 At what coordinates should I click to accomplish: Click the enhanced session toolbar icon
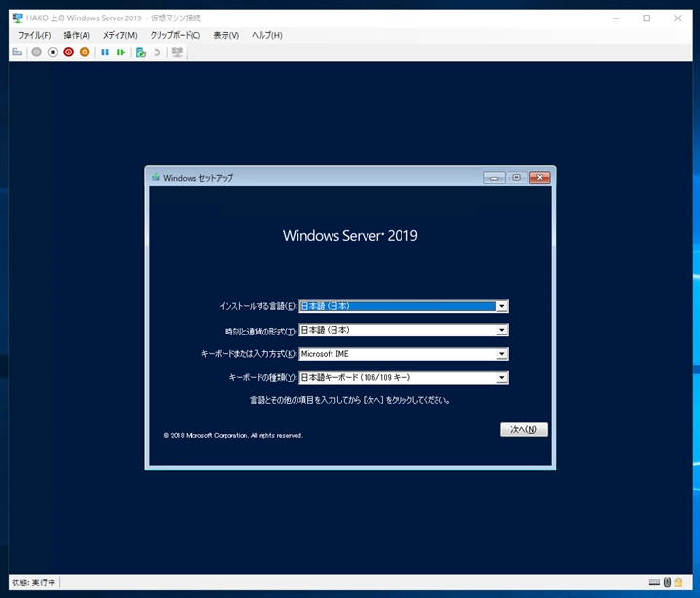coord(177,53)
